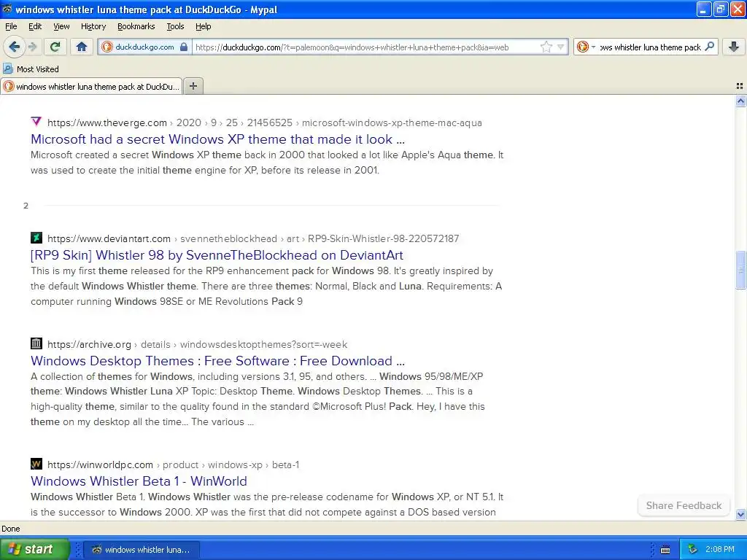The width and height of the screenshot is (747, 560).
Task: Click the page number 2 marker text
Action: pos(26,206)
